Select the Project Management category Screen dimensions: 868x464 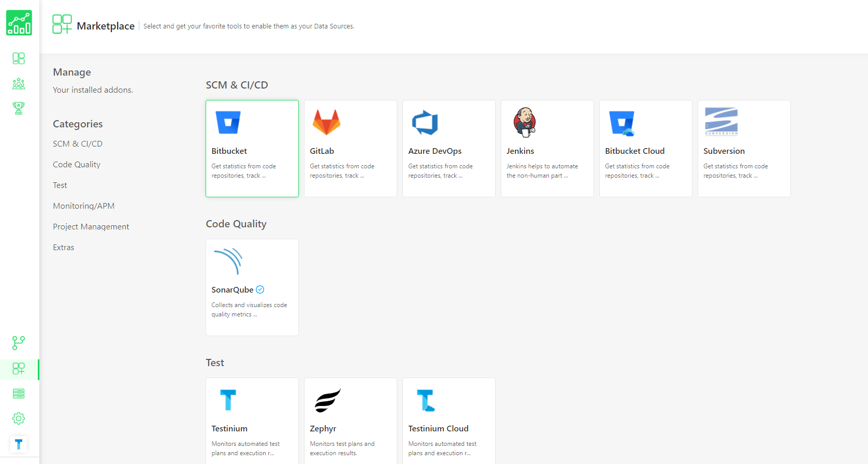(91, 227)
